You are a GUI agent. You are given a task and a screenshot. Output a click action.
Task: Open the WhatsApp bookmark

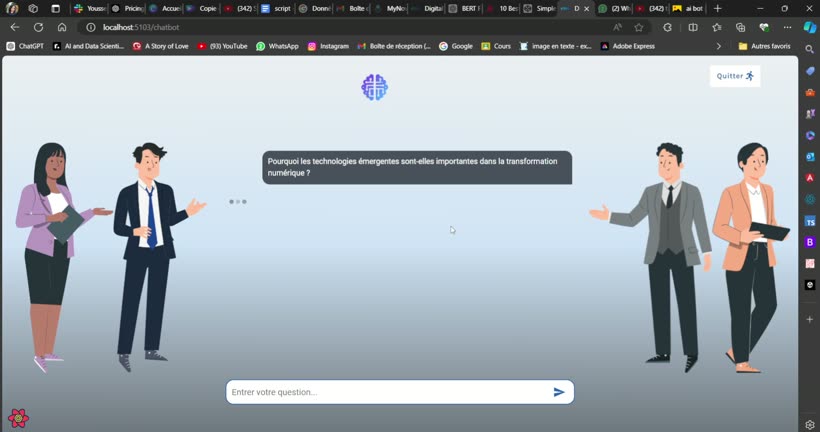point(277,46)
